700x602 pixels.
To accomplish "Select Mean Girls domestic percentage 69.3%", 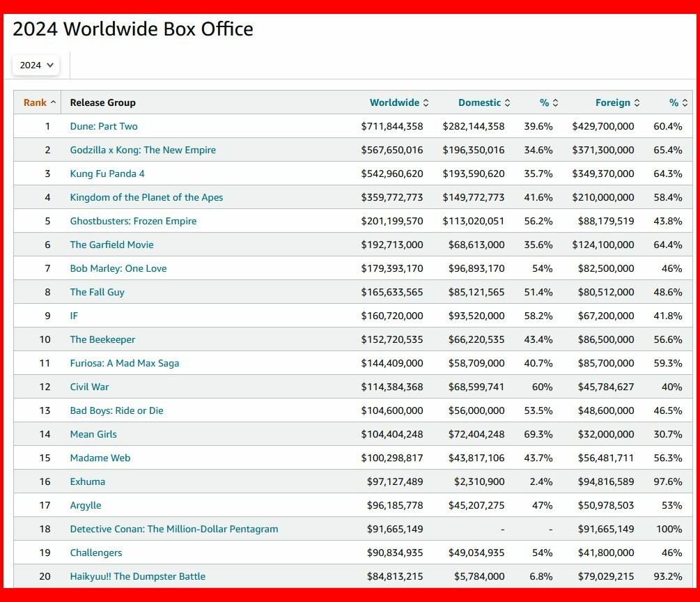I will tap(538, 434).
